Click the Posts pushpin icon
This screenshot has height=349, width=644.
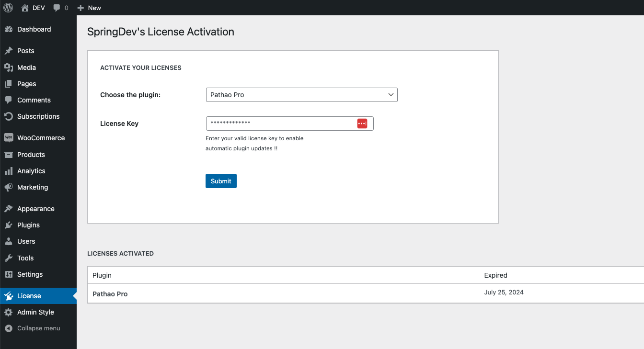pyautogui.click(x=9, y=51)
